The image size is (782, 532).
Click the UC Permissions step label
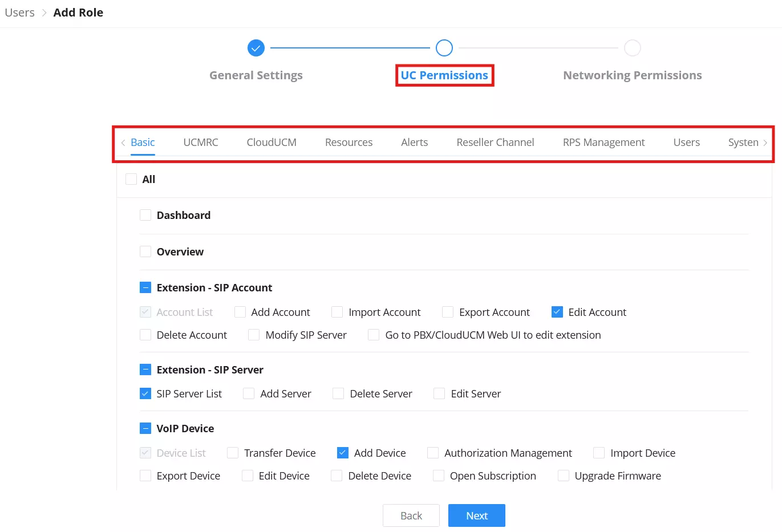pyautogui.click(x=444, y=75)
